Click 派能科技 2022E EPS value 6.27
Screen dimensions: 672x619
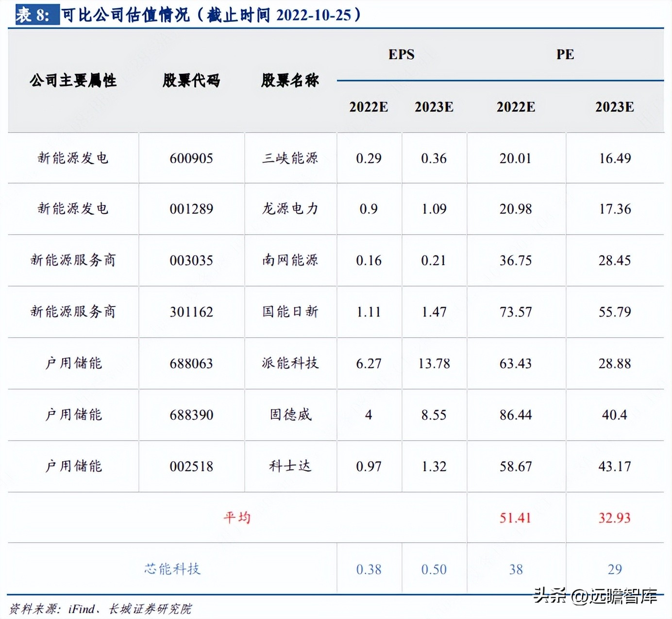pos(369,363)
